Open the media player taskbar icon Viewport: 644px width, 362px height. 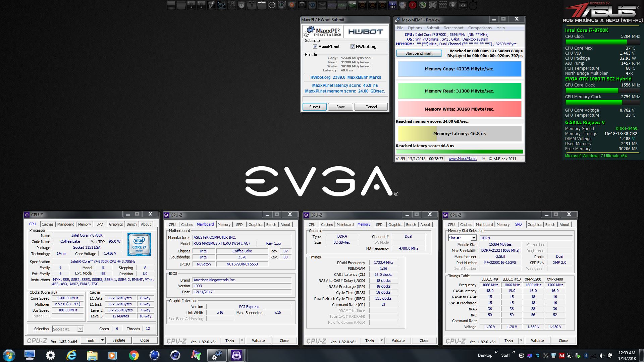click(x=113, y=355)
